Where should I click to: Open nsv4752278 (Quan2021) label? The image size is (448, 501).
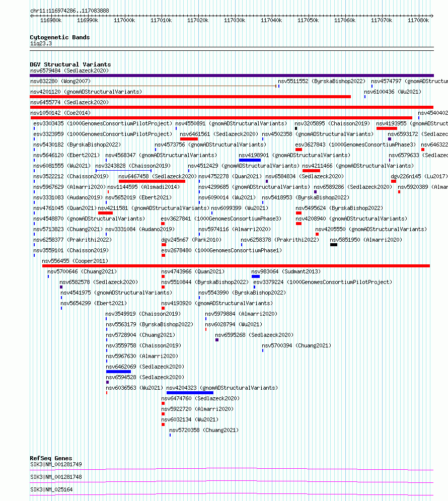[230, 176]
